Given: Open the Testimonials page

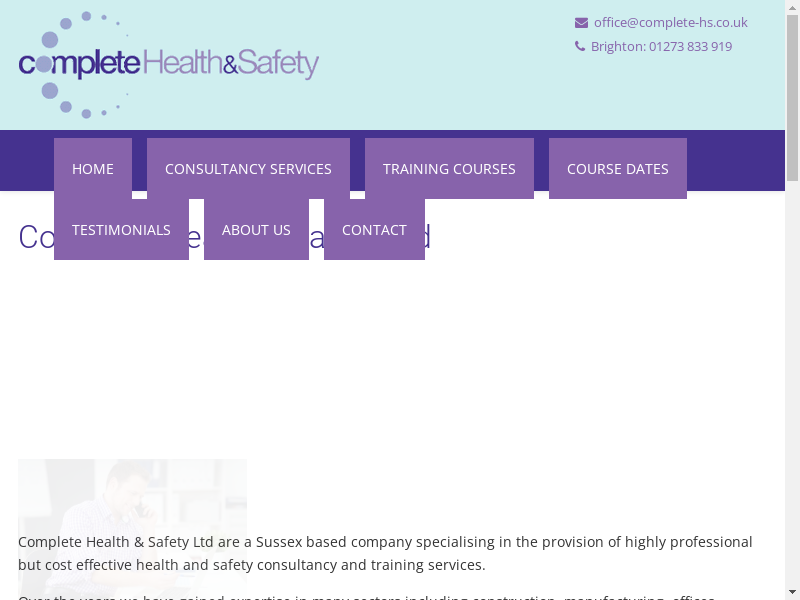Looking at the screenshot, I should (121, 230).
